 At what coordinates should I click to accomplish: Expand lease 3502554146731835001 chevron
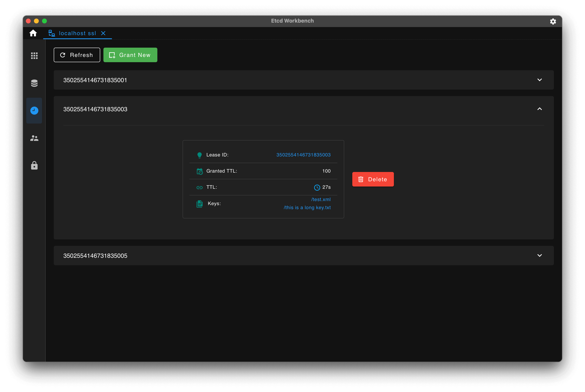point(540,80)
